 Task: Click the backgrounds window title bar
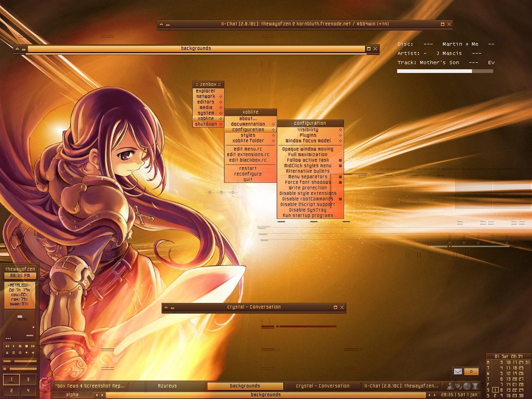coord(196,49)
